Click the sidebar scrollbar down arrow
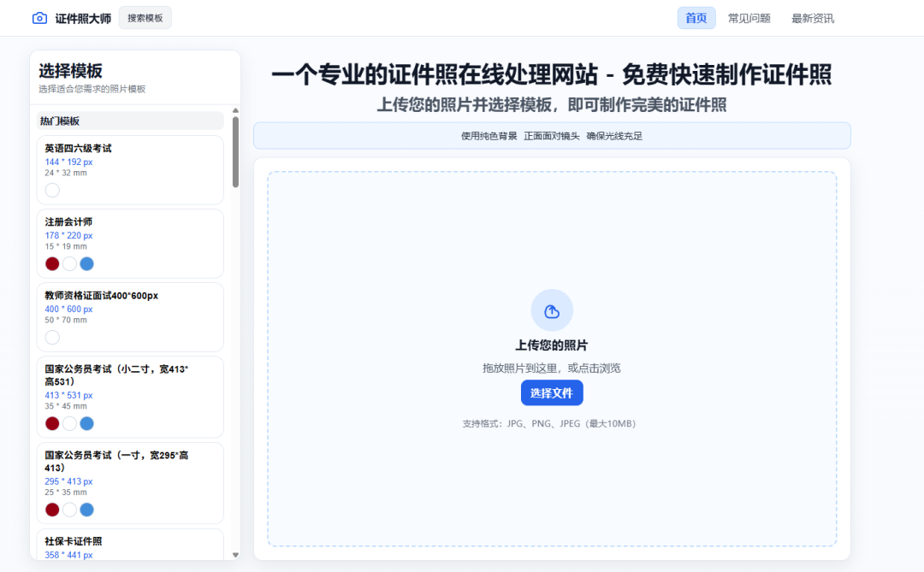The height and width of the screenshot is (572, 924). point(234,554)
